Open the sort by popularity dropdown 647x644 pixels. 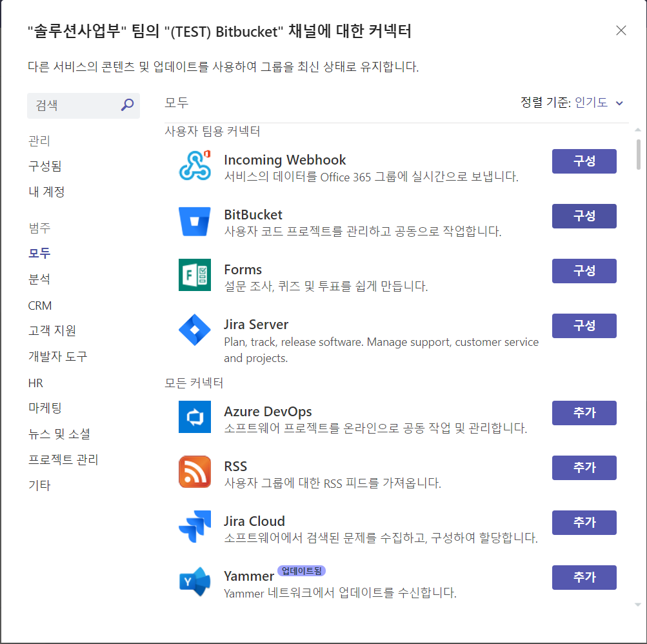599,103
